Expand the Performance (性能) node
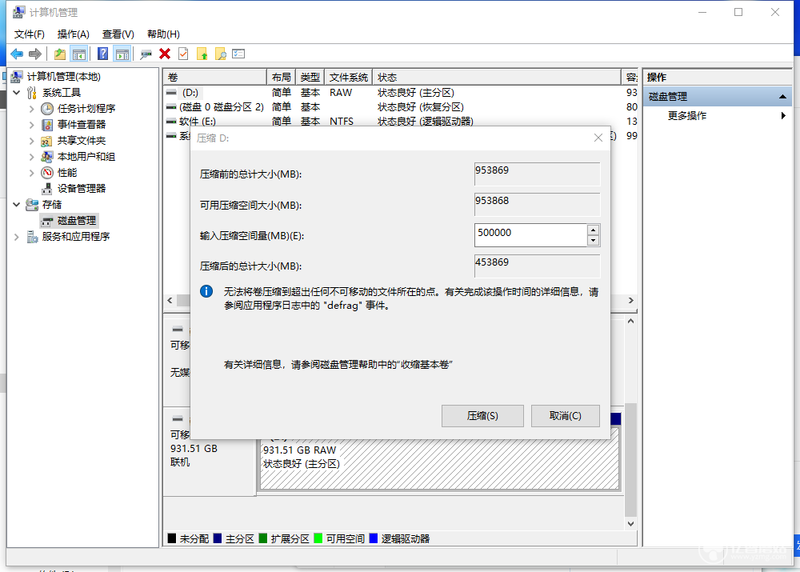800x572 pixels. (32, 172)
